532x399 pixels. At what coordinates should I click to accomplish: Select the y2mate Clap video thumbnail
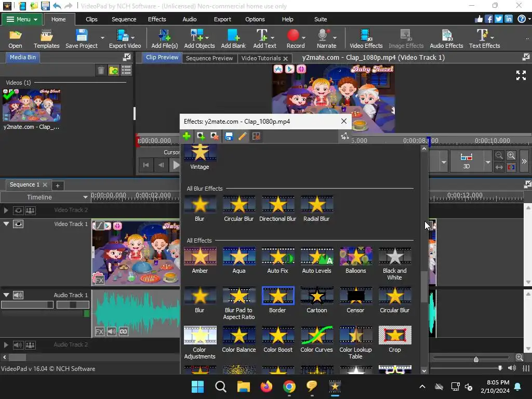point(32,105)
